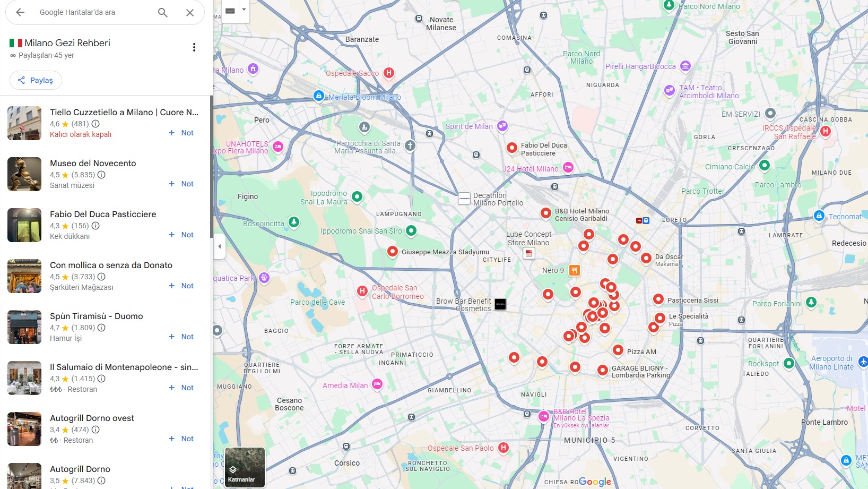Collapse the side panel using the left arrow
The height and width of the screenshot is (489, 868).
coord(219,246)
